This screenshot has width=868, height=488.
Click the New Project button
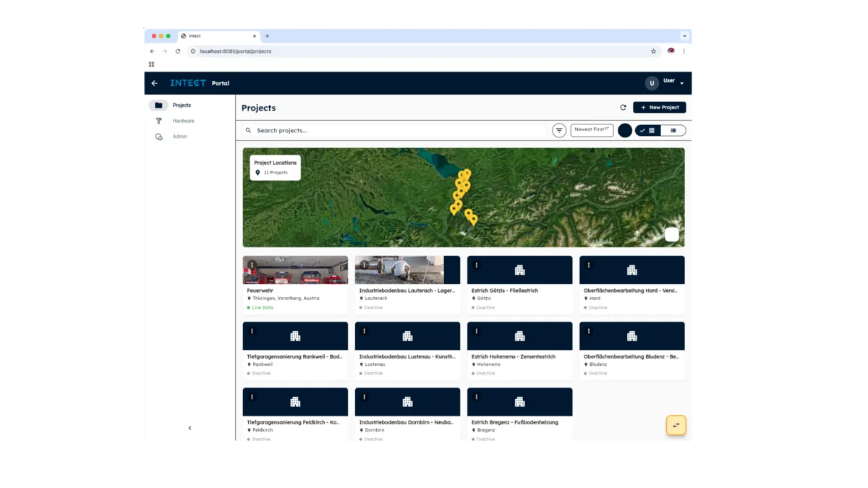tap(660, 108)
